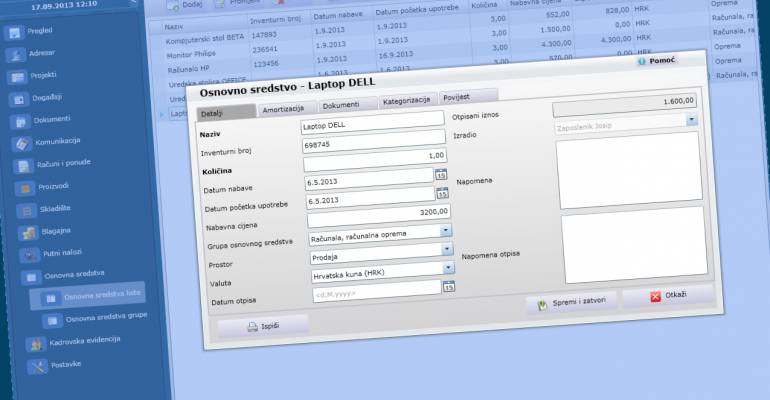The image size is (770, 400).
Task: Click Ispiši print button
Action: click(x=263, y=326)
